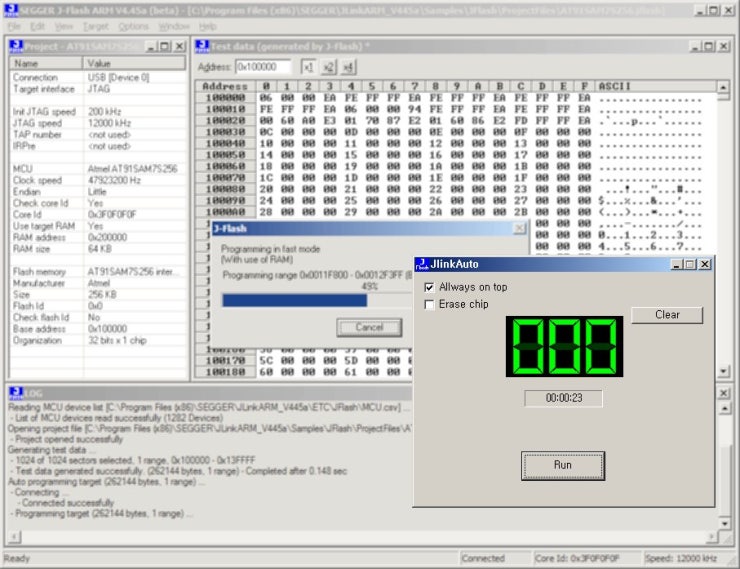The width and height of the screenshot is (740, 569).
Task: Click the 00:00:23 elapsed time field
Action: point(563,398)
